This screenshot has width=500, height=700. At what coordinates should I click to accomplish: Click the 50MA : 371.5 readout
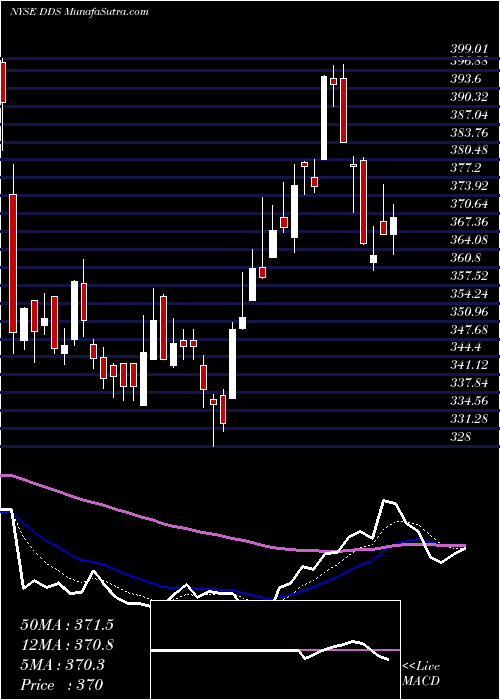(x=67, y=625)
